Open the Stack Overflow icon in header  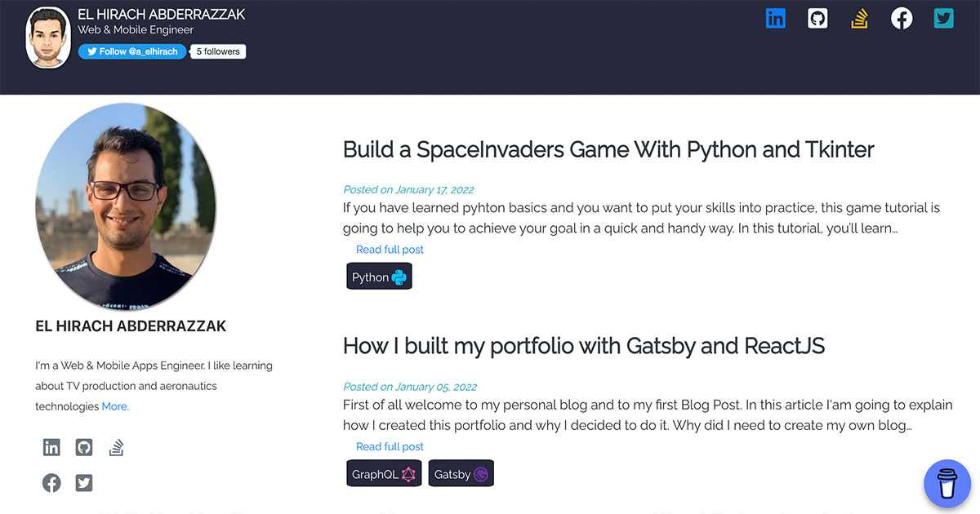pyautogui.click(x=859, y=18)
